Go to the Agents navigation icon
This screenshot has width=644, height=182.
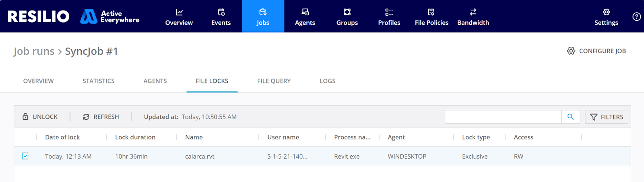pyautogui.click(x=305, y=13)
